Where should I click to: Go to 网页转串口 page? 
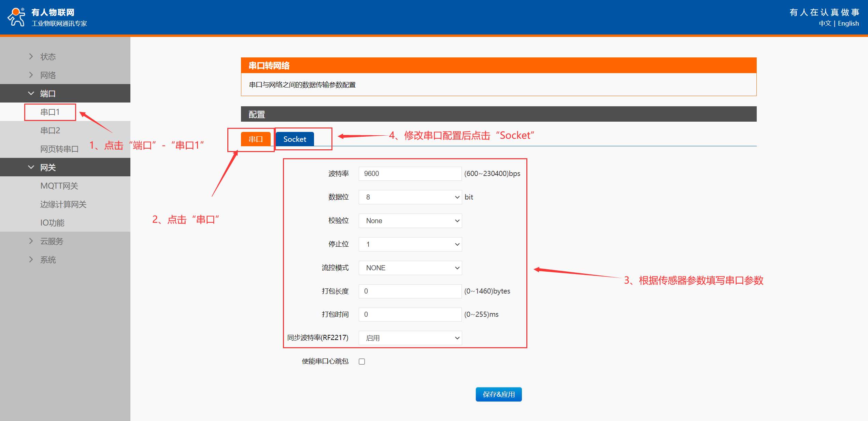(59, 149)
